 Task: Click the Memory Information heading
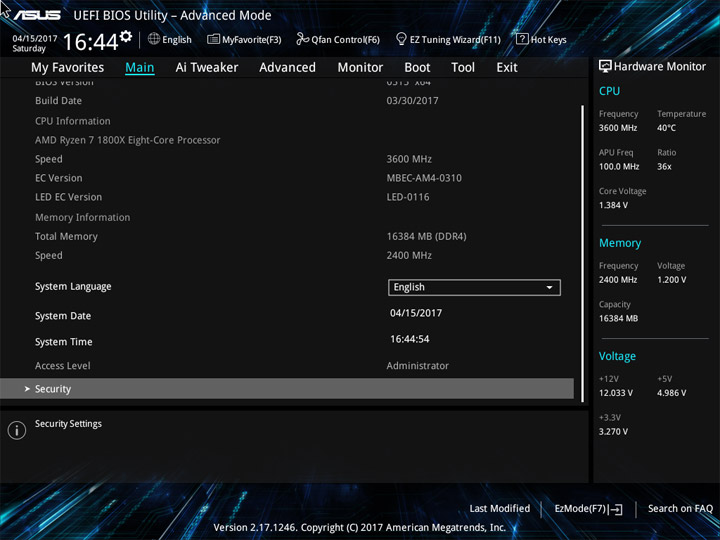coord(83,218)
